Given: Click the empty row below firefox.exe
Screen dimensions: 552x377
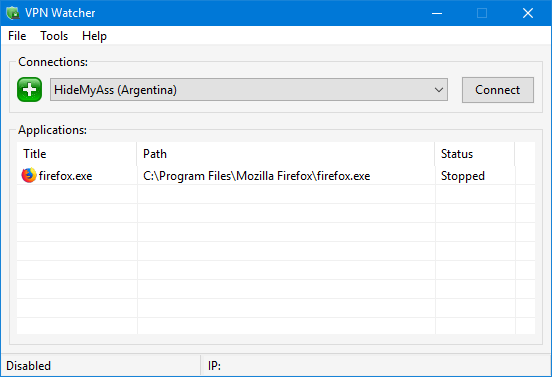Looking at the screenshot, I should pos(276,194).
